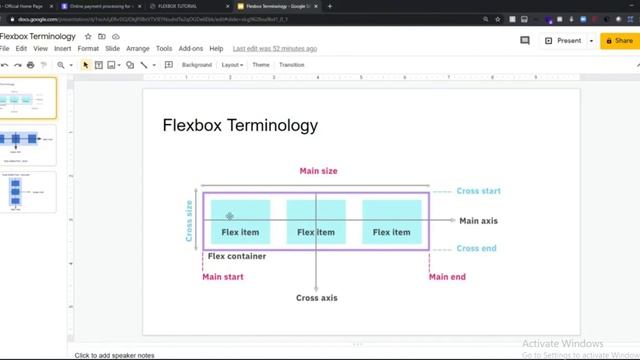Switch to the Online payment processing tab

pyautogui.click(x=101, y=7)
